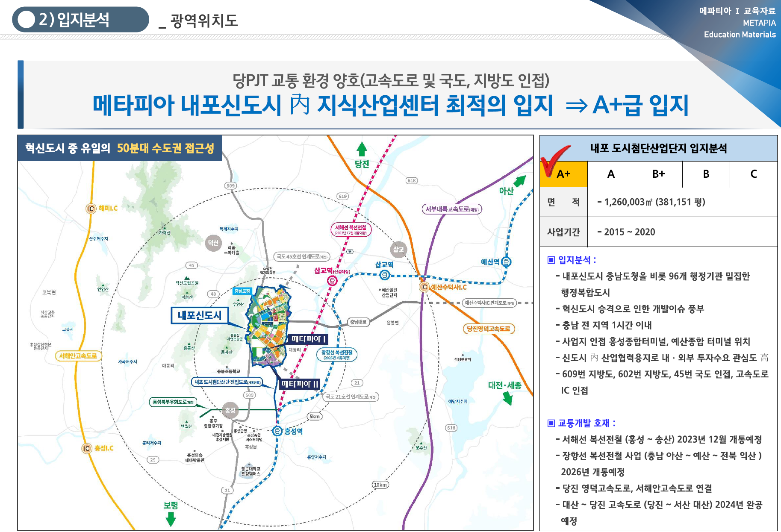Click the 홍성I.C interchange marker

[87, 448]
